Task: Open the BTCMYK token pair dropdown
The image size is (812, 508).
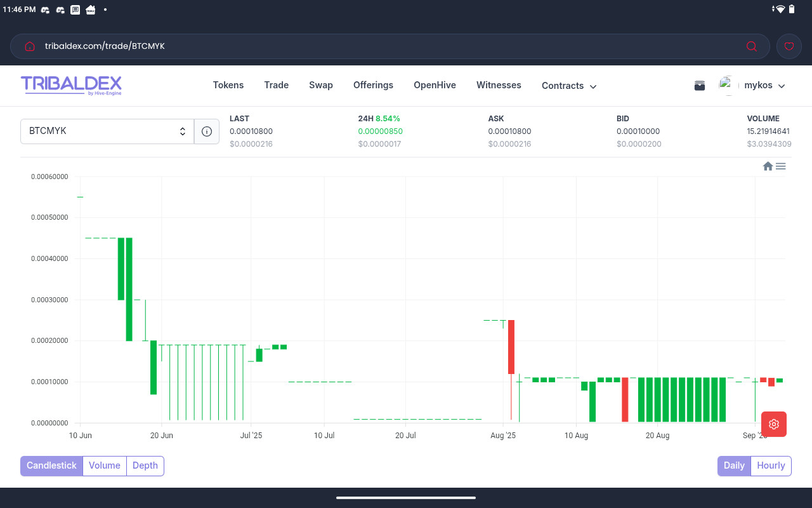Action: pos(107,131)
